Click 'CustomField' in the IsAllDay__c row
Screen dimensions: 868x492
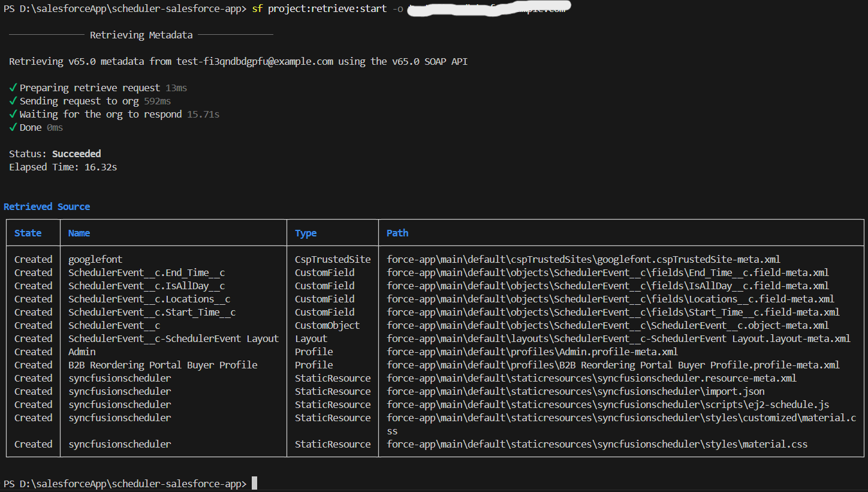tap(325, 286)
